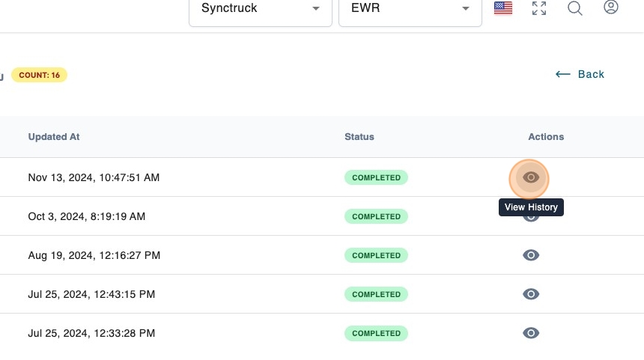
Task: Click the Actions column header
Action: point(546,137)
